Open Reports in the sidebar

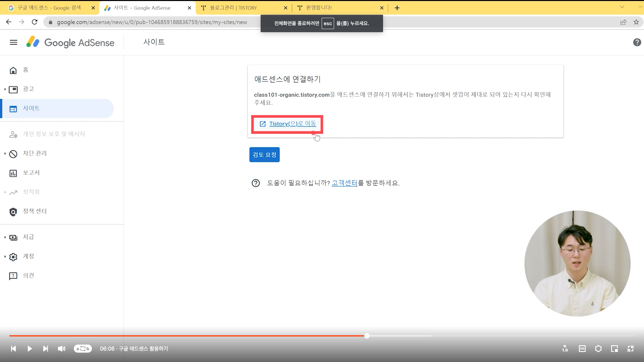(31, 173)
